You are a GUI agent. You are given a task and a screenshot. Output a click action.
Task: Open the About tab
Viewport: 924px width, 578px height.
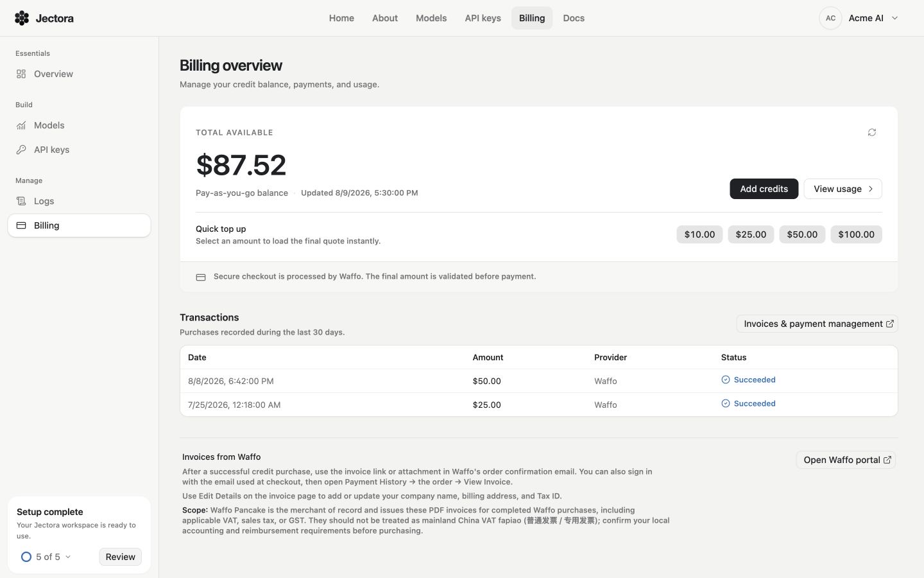(385, 18)
